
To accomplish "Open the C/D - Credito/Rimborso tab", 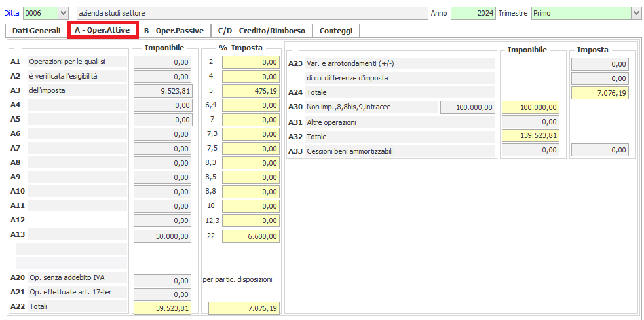I will [x=261, y=30].
